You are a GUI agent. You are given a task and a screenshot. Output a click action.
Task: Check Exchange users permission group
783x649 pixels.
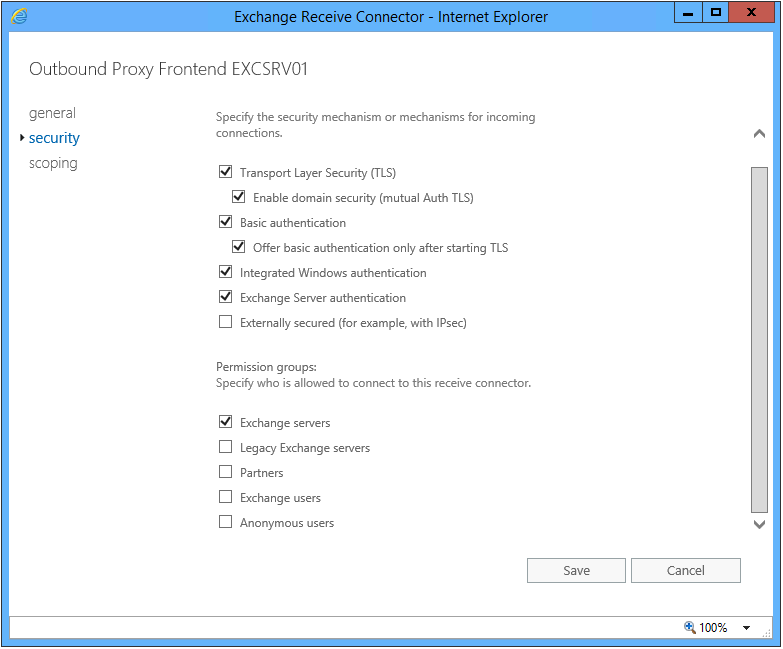point(226,497)
